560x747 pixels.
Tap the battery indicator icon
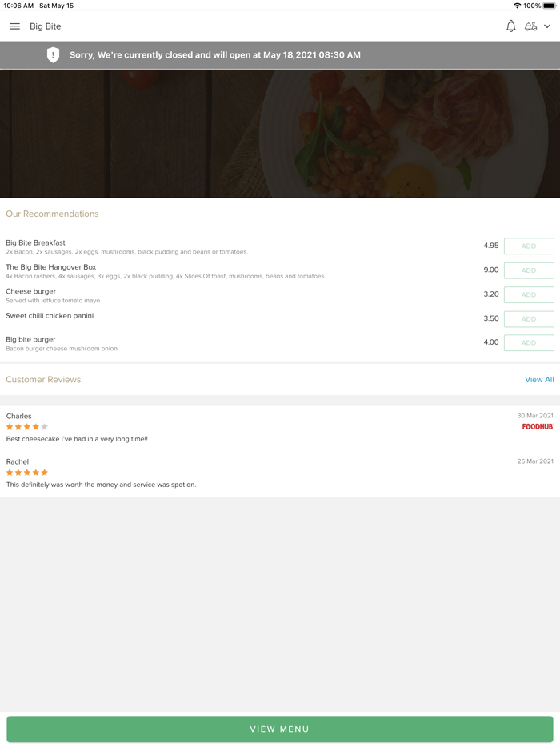(x=550, y=6)
